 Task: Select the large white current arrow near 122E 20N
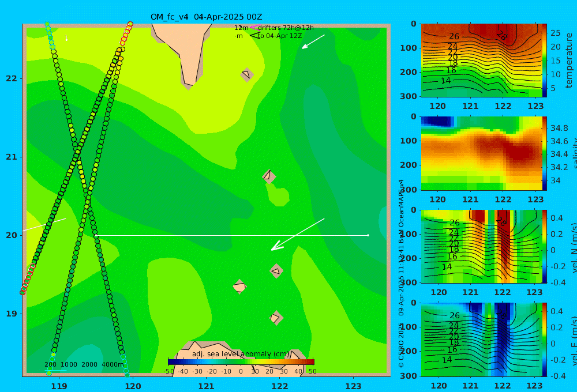pos(298,234)
